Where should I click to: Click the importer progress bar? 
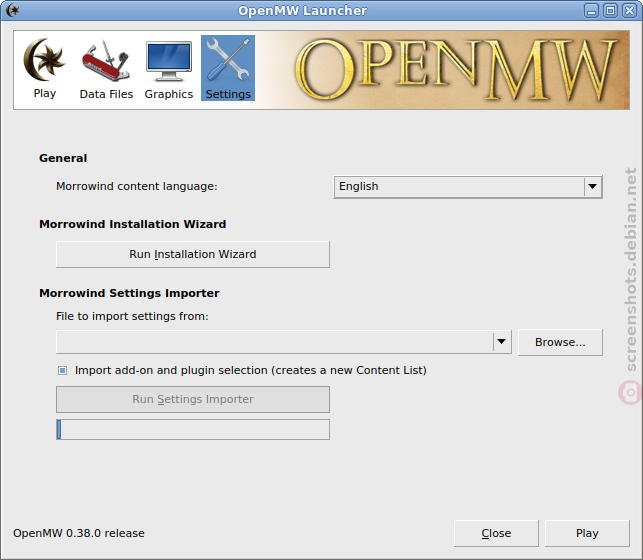coord(193,429)
